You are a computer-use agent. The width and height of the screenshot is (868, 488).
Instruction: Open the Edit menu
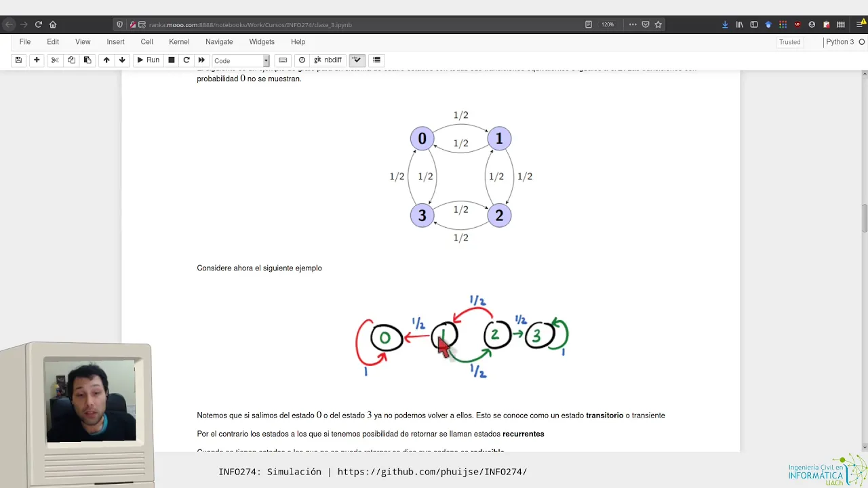[53, 42]
